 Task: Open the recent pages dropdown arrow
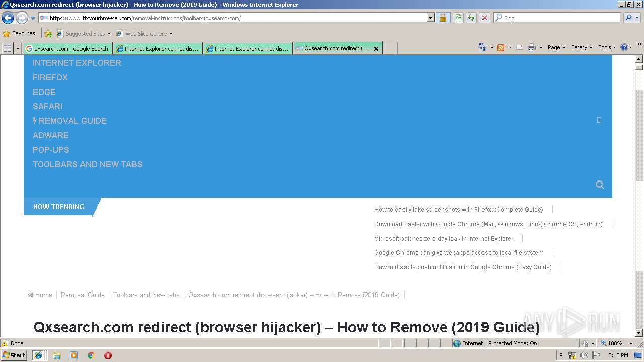coord(33,18)
